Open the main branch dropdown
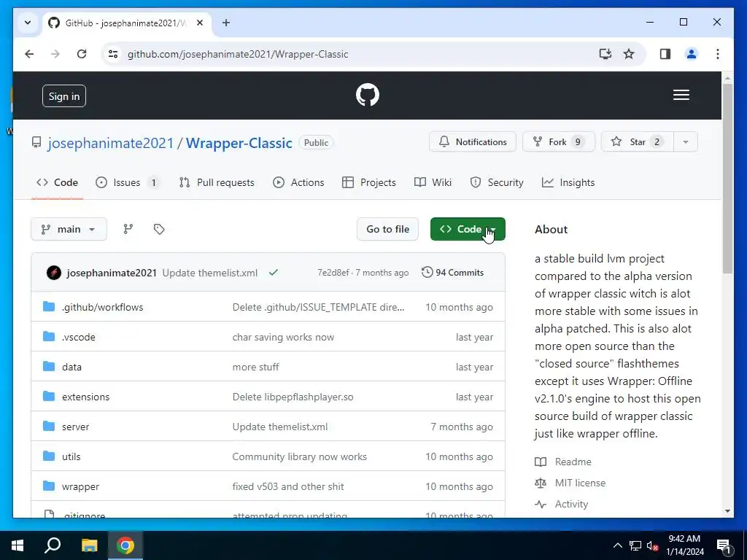The width and height of the screenshot is (747, 560). [x=69, y=229]
